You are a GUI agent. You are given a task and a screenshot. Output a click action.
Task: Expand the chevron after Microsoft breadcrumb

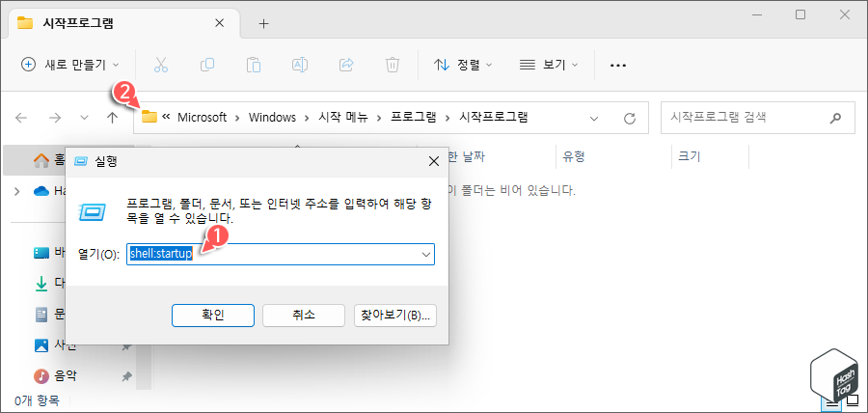(x=237, y=118)
